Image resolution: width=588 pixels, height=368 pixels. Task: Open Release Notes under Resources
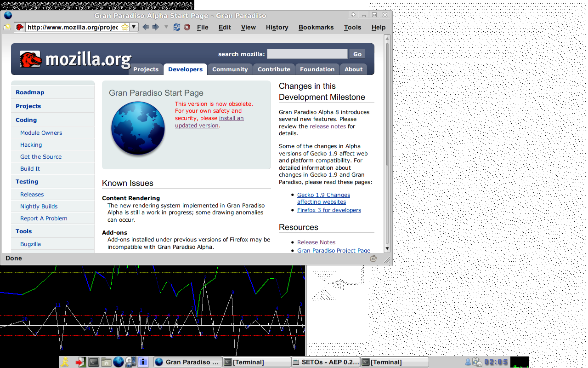click(x=316, y=242)
